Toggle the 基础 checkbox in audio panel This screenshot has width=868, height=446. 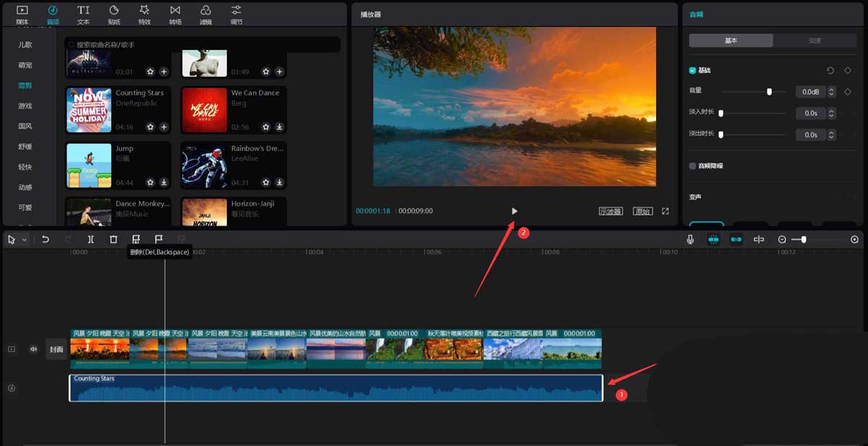pos(692,71)
